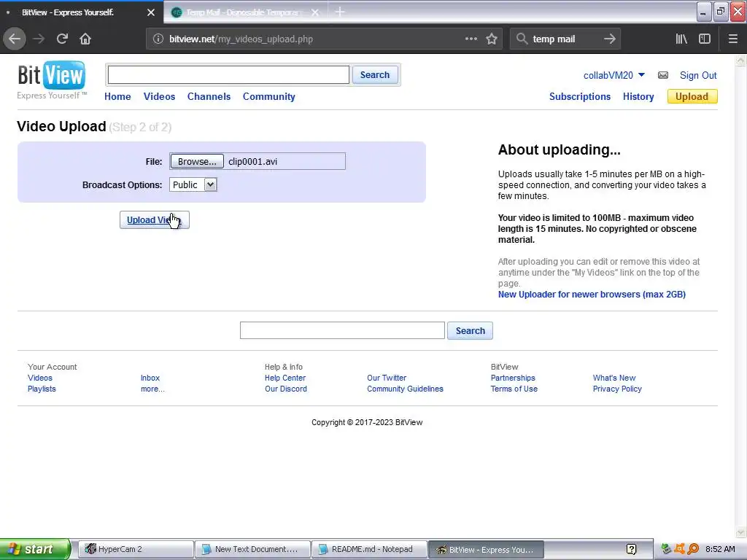Switch to BitView - Express Yourself tab
This screenshot has width=747, height=560.
pyautogui.click(x=81, y=12)
